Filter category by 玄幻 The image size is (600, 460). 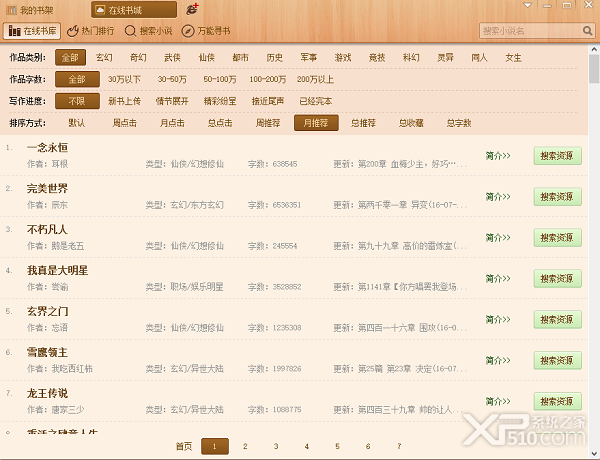tap(104, 58)
